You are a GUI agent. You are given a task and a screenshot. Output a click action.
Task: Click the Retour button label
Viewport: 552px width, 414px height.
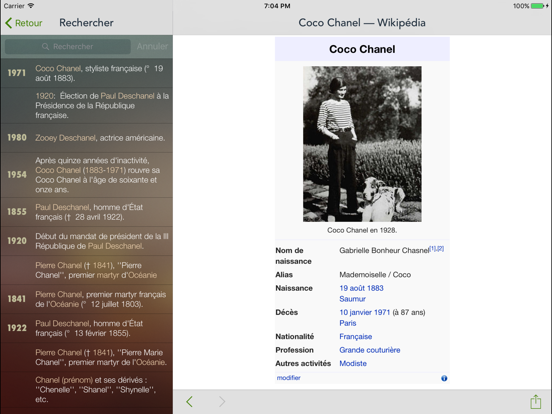29,23
